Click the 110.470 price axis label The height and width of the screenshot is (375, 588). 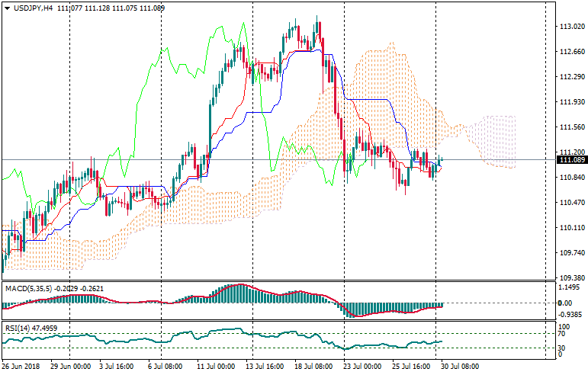point(571,203)
